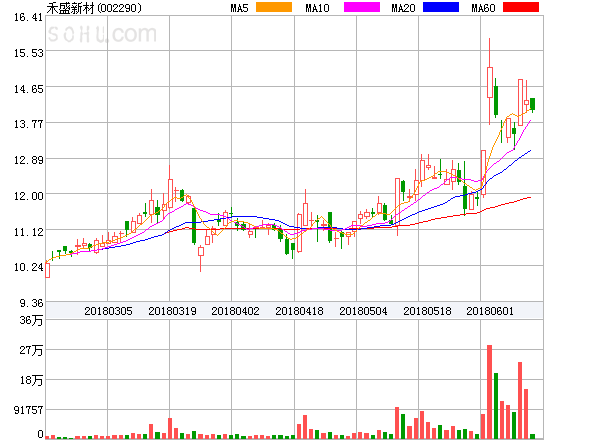Click the MA20 legend label
This screenshot has height=440, width=600.
403,8
